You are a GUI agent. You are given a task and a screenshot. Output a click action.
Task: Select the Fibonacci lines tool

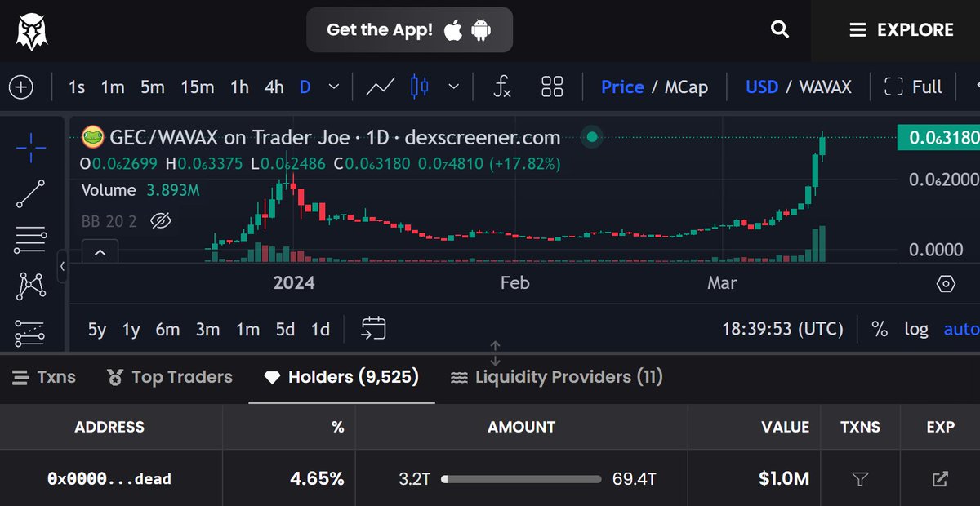[31, 240]
